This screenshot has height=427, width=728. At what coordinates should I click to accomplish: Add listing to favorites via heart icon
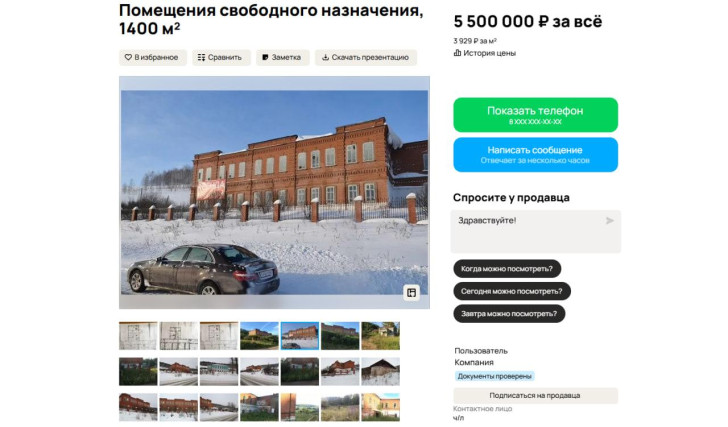pyautogui.click(x=128, y=58)
